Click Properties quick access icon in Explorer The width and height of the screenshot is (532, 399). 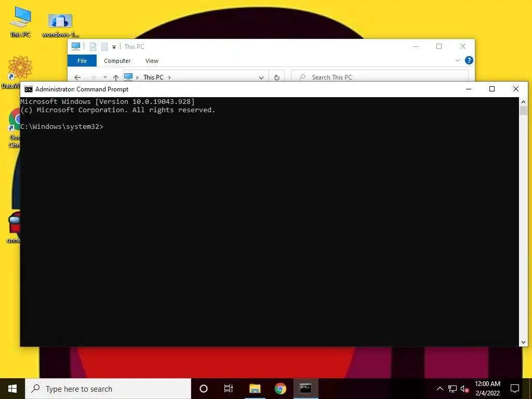point(92,46)
